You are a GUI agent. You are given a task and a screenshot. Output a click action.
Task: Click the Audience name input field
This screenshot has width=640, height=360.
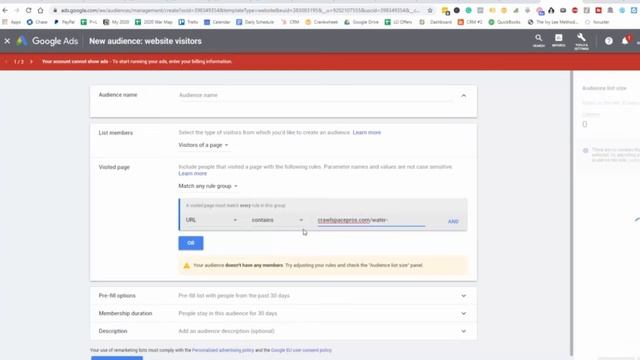point(315,96)
